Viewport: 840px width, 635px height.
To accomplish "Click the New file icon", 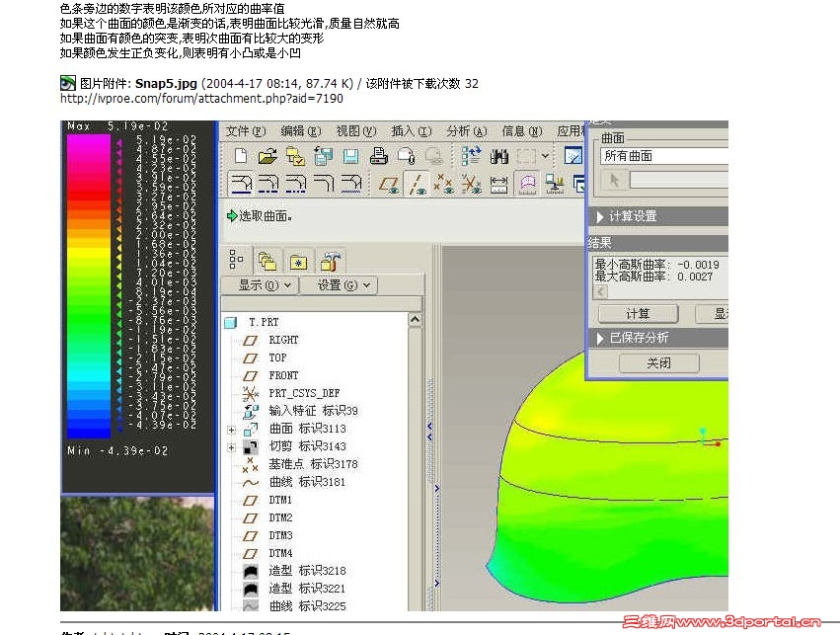I will point(241,156).
